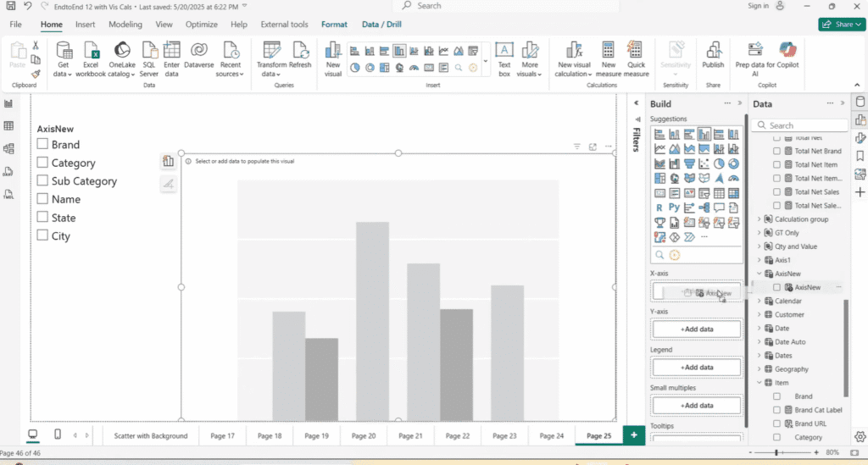The image size is (868, 465).
Task: Add data to the Legend well
Action: coord(697,367)
